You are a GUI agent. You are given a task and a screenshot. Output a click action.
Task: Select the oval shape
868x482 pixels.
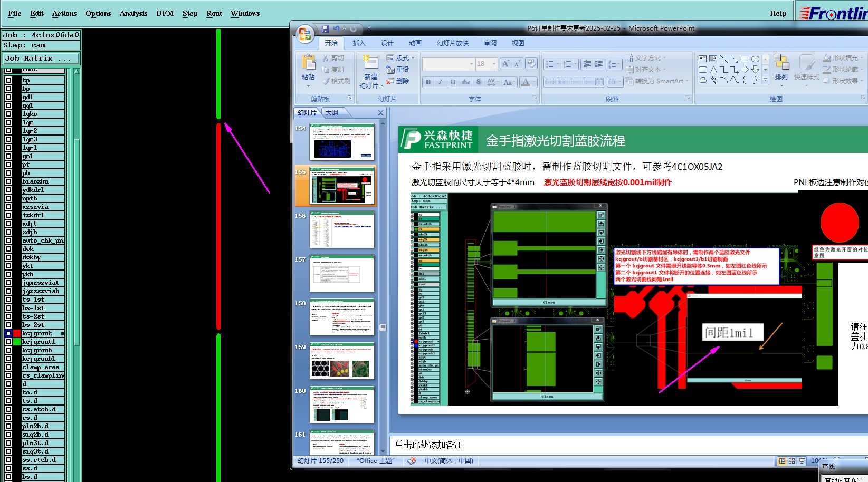pos(755,59)
